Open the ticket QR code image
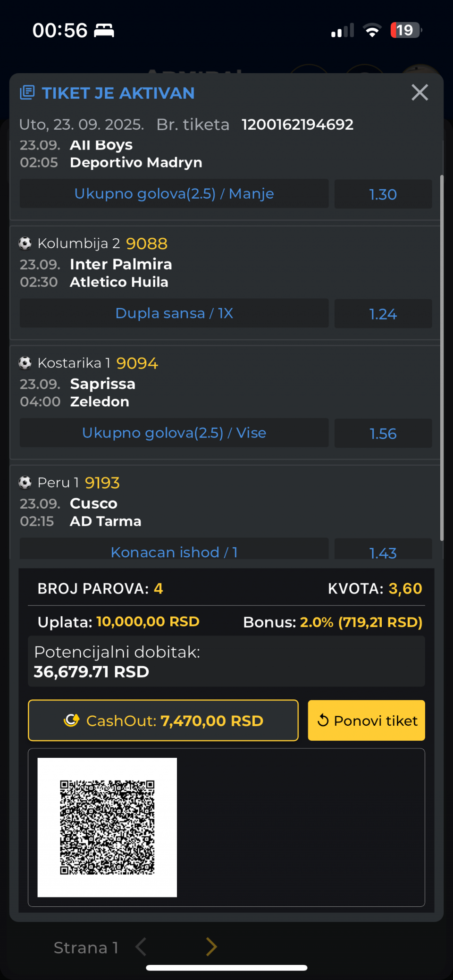Viewport: 453px width, 980px height. (x=107, y=827)
